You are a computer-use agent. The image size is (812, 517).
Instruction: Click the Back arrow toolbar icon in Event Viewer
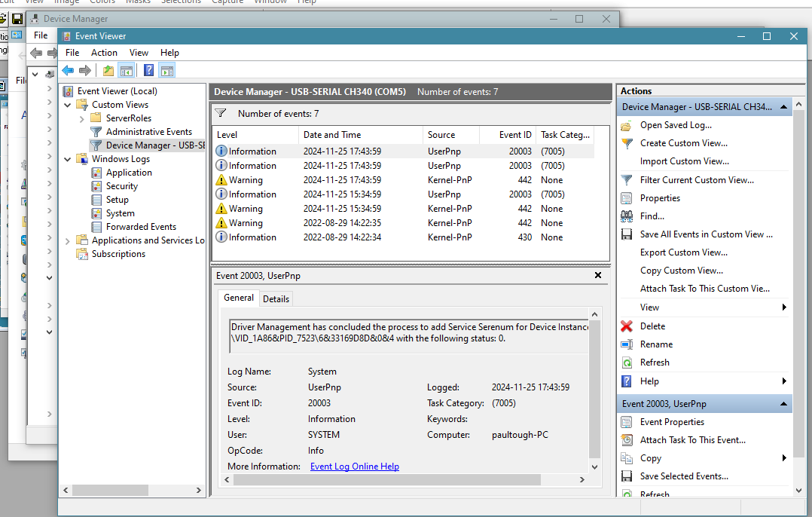pos(68,70)
